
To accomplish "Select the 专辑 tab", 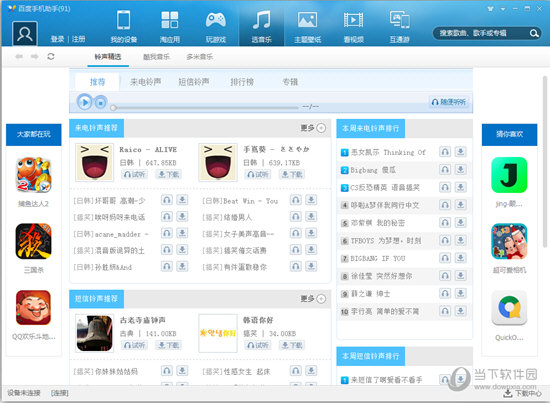I will click(x=290, y=82).
